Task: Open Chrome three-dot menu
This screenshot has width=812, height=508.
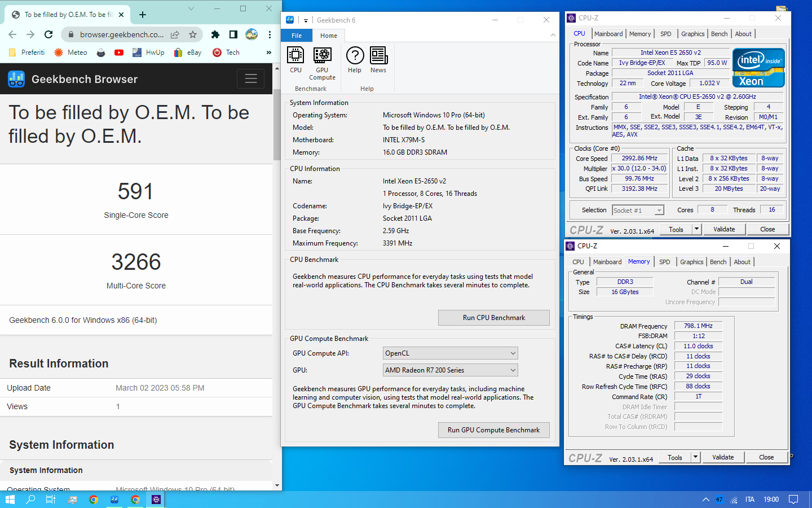Action: click(270, 34)
